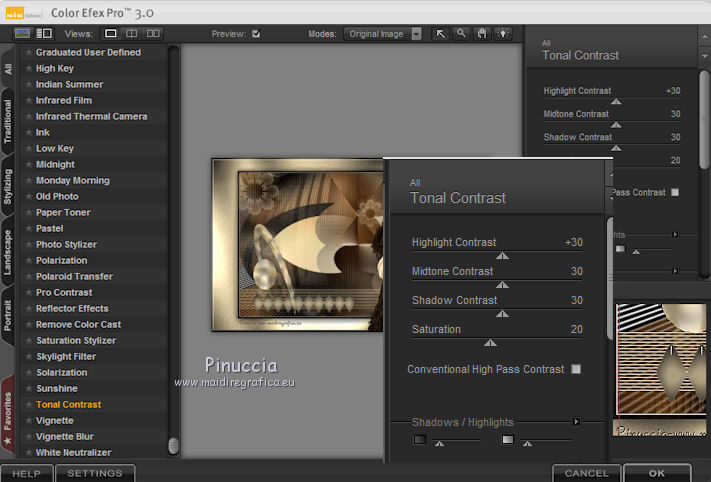The height and width of the screenshot is (482, 711).
Task: Toggle the lightbulb background color icon
Action: [501, 33]
